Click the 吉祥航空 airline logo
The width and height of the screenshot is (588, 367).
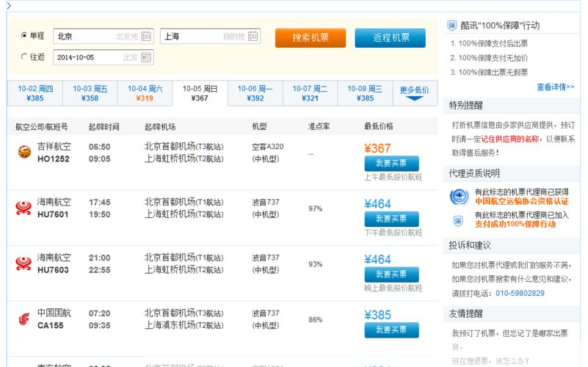click(24, 152)
